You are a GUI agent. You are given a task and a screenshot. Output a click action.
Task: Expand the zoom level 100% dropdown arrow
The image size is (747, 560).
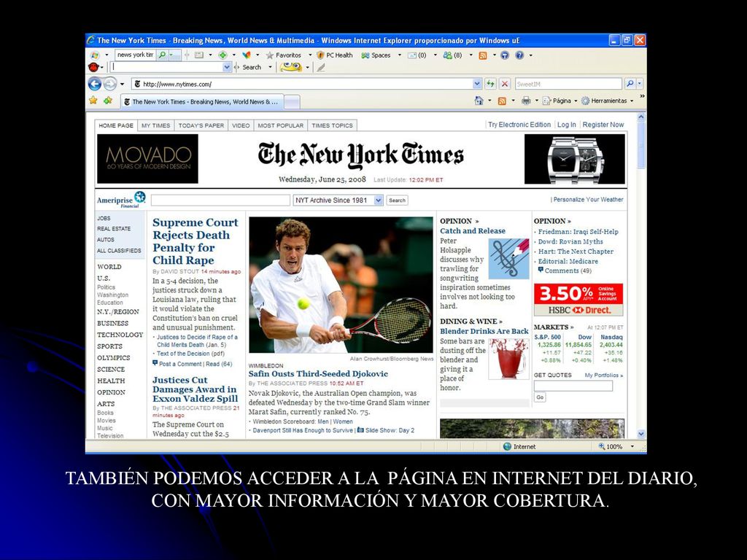[632, 447]
